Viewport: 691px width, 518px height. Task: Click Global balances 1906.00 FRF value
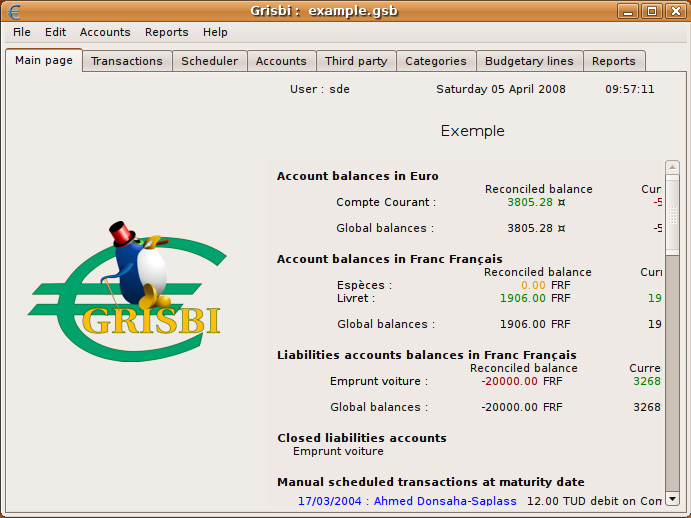pyautogui.click(x=535, y=324)
